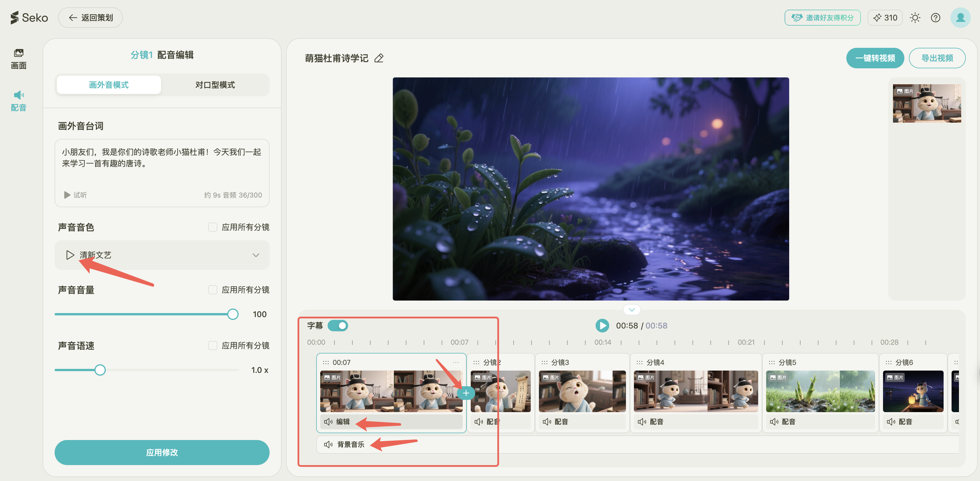
Task: Click drag handle of clip 00:07
Action: 326,362
